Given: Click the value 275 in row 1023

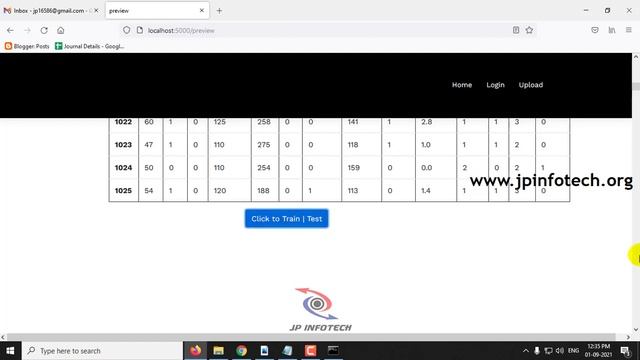Looking at the screenshot, I should (264, 144).
